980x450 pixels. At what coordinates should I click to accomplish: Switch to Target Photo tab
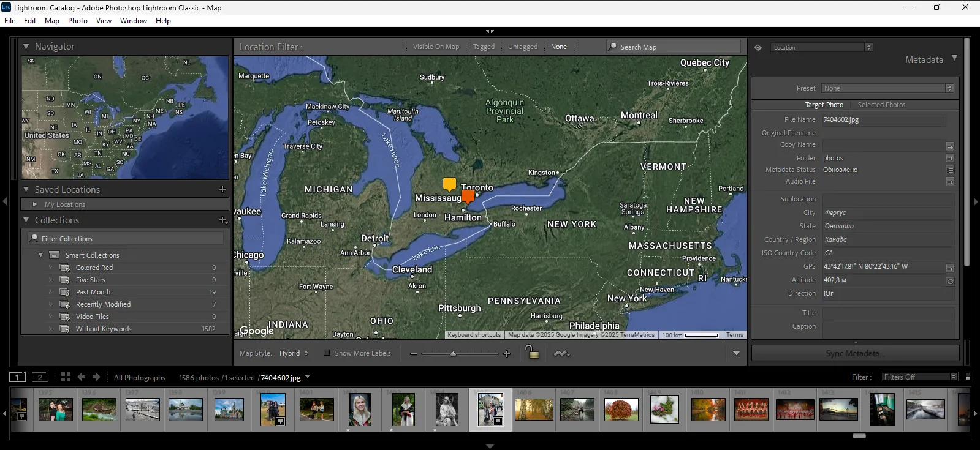point(824,105)
